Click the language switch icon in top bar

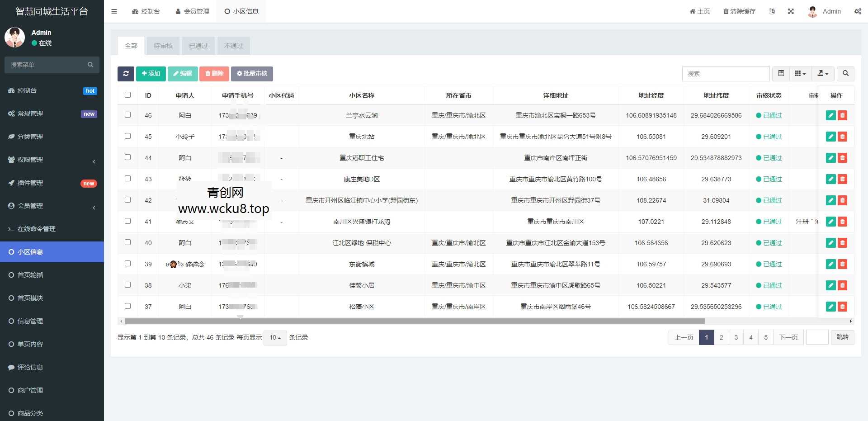coord(772,11)
